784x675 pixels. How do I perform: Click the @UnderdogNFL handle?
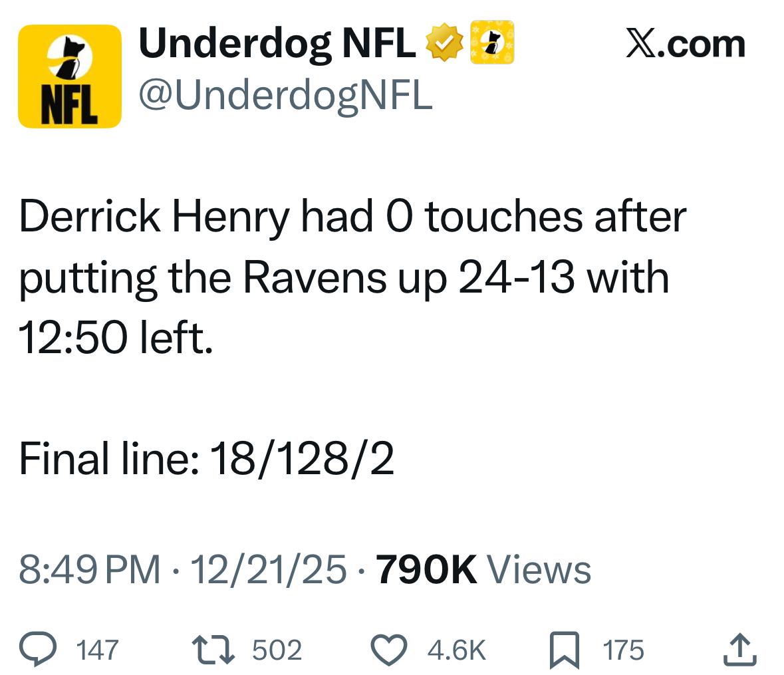(285, 95)
